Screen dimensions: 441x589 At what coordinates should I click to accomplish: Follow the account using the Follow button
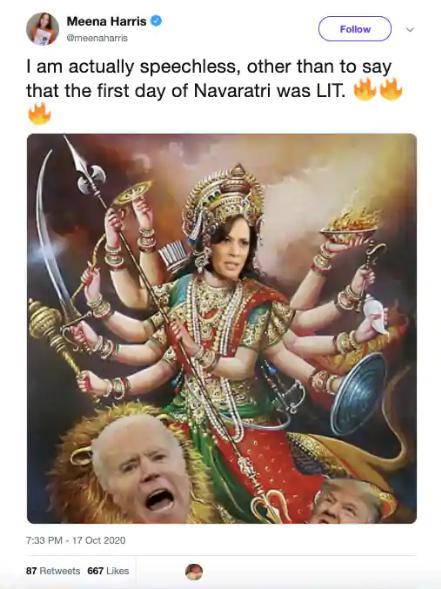point(355,29)
